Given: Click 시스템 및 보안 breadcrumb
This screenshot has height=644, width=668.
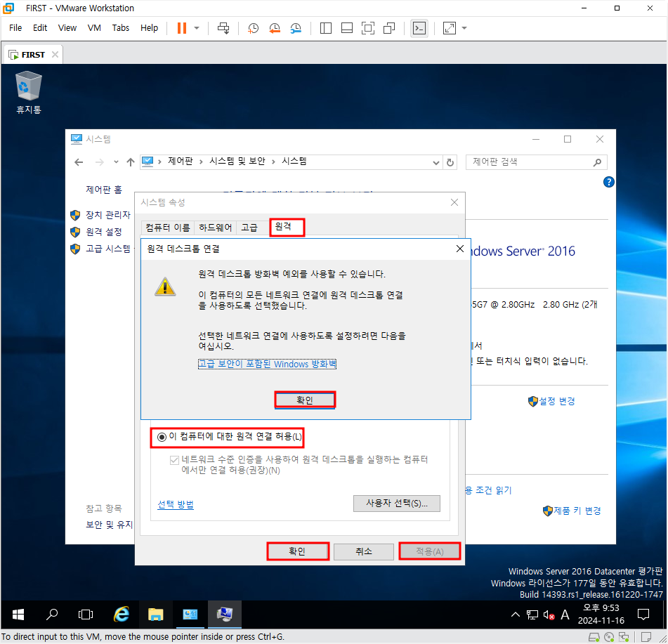Looking at the screenshot, I should [x=237, y=161].
